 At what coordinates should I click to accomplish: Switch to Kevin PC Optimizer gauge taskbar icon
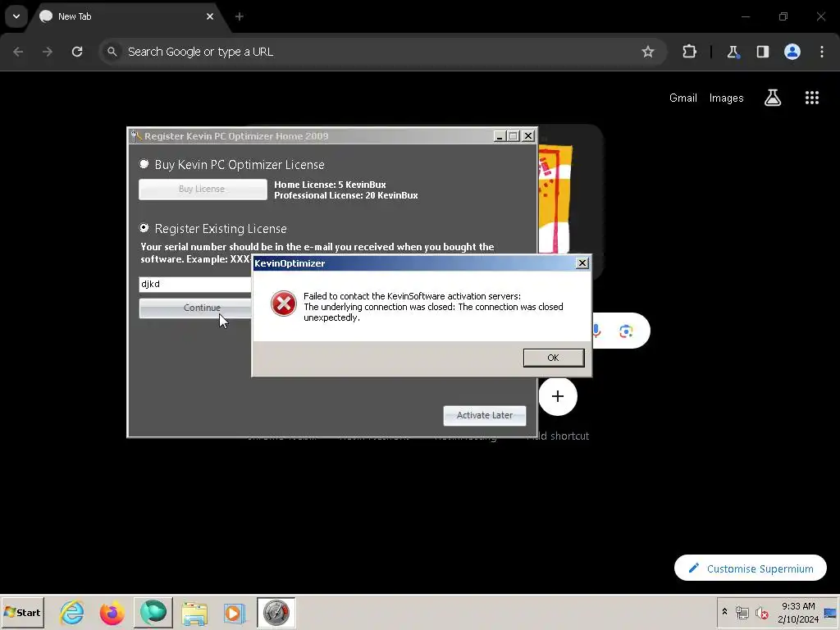(276, 612)
